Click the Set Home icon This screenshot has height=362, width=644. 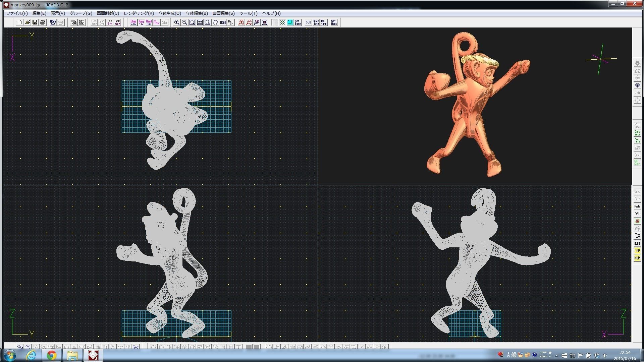[334, 22]
